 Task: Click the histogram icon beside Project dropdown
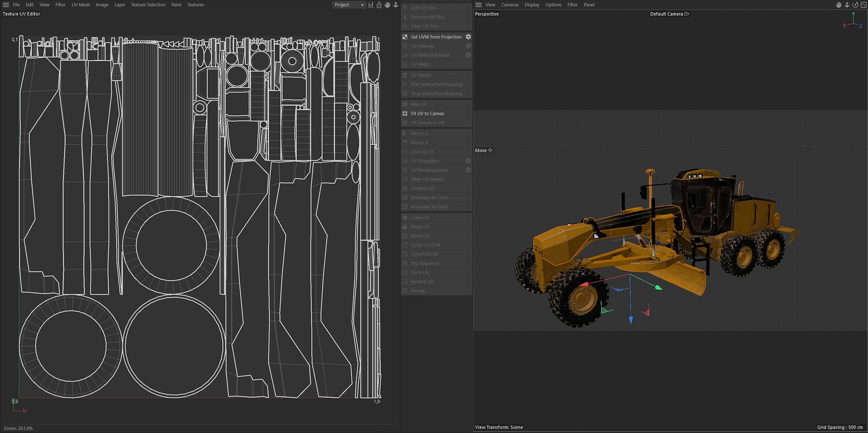371,5
